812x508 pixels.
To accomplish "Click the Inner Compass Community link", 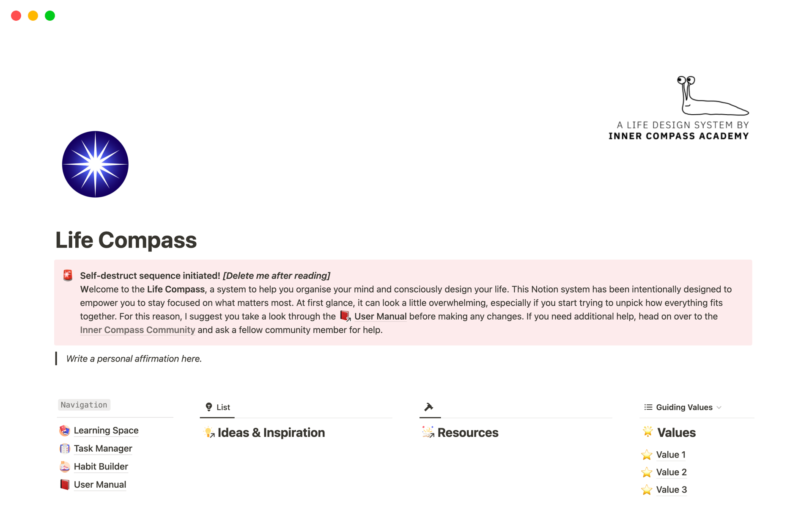I will [x=137, y=329].
